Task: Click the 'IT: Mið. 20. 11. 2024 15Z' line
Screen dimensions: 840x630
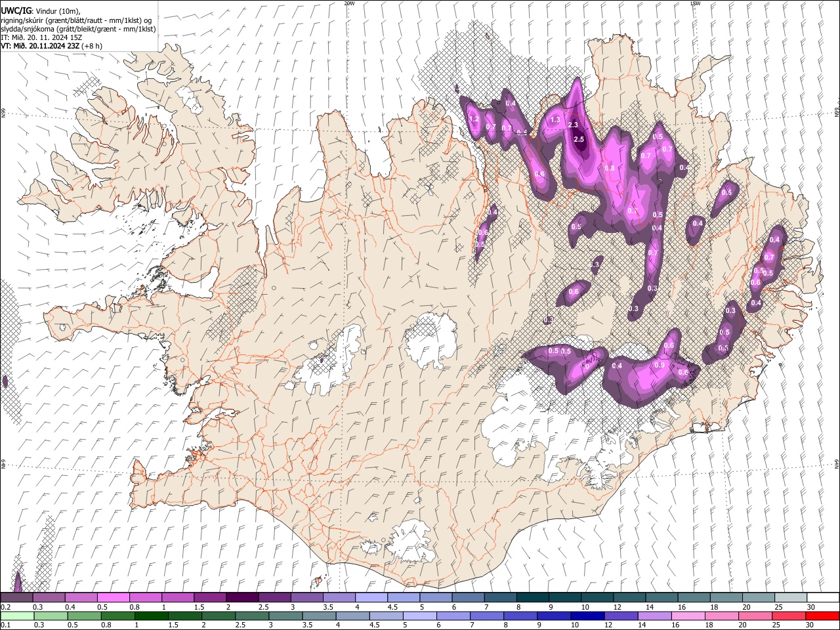Action: coord(41,37)
